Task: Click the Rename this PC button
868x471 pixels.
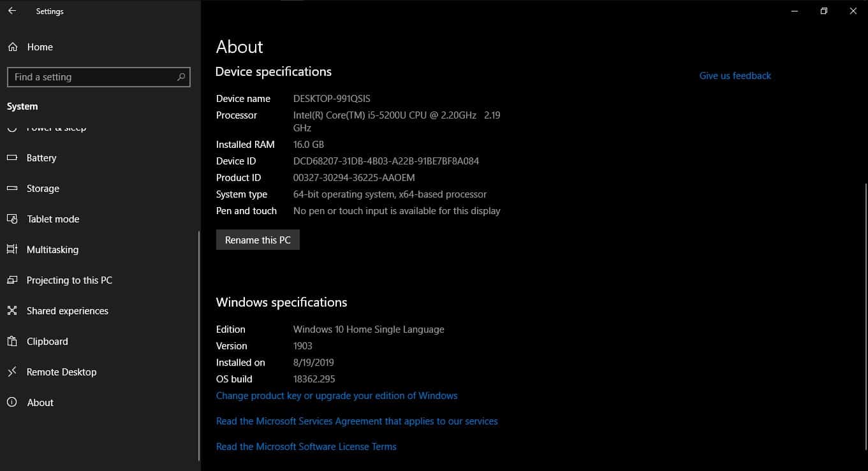Action: [258, 240]
